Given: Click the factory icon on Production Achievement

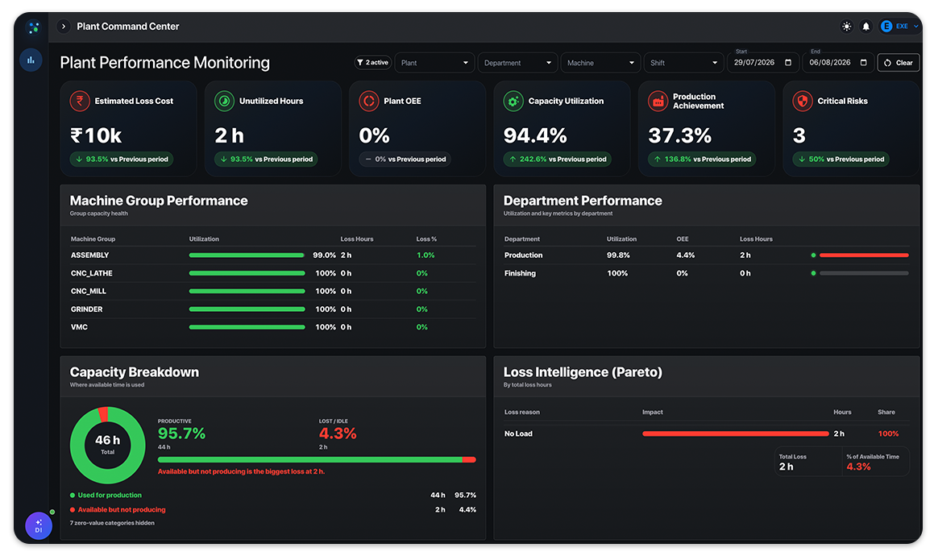Looking at the screenshot, I should pyautogui.click(x=658, y=101).
